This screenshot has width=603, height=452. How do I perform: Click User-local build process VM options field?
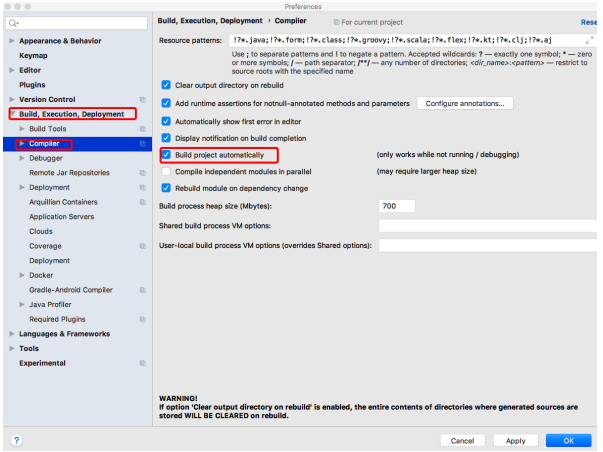(488, 245)
